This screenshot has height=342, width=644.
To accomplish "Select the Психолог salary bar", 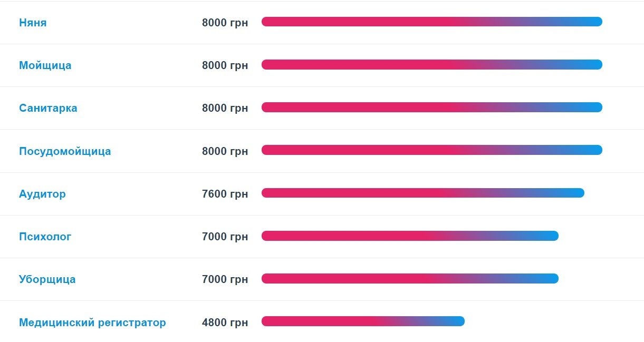I will pos(410,236).
